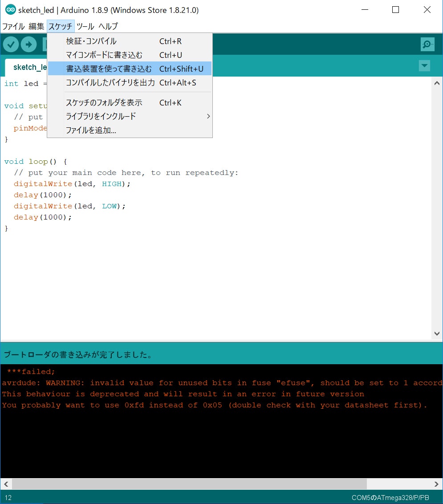Open the ファイル menu

click(13, 26)
